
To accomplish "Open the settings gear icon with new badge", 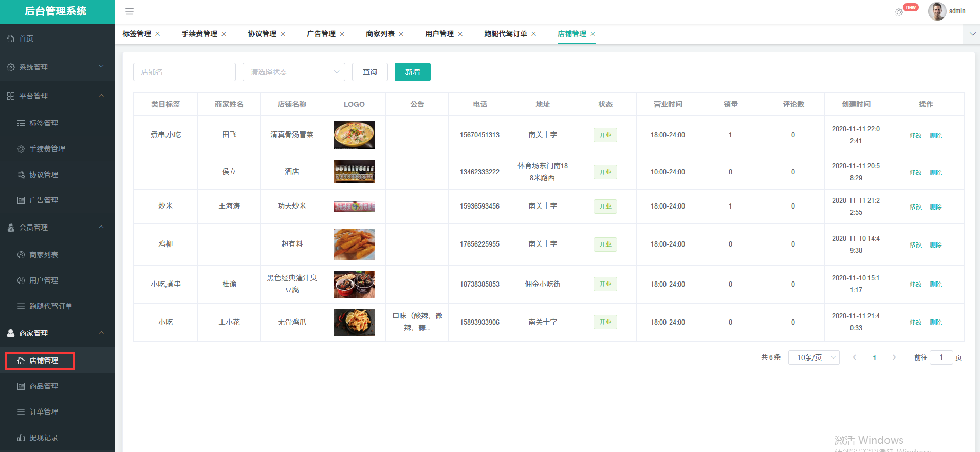I will tap(899, 12).
